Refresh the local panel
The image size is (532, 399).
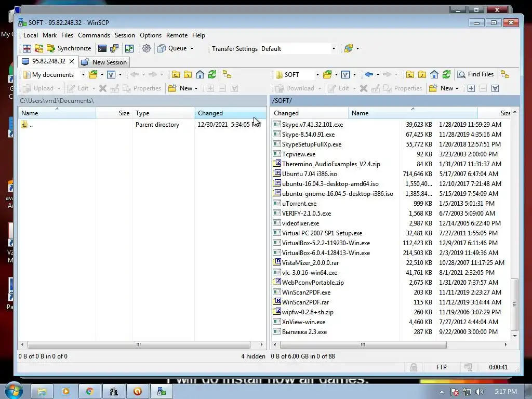click(x=212, y=75)
